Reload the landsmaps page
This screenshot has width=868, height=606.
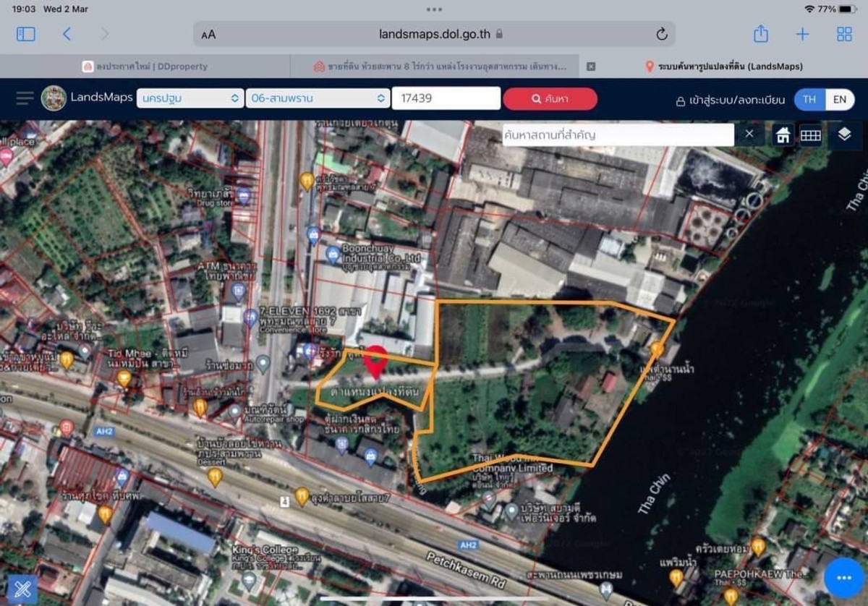pyautogui.click(x=661, y=34)
